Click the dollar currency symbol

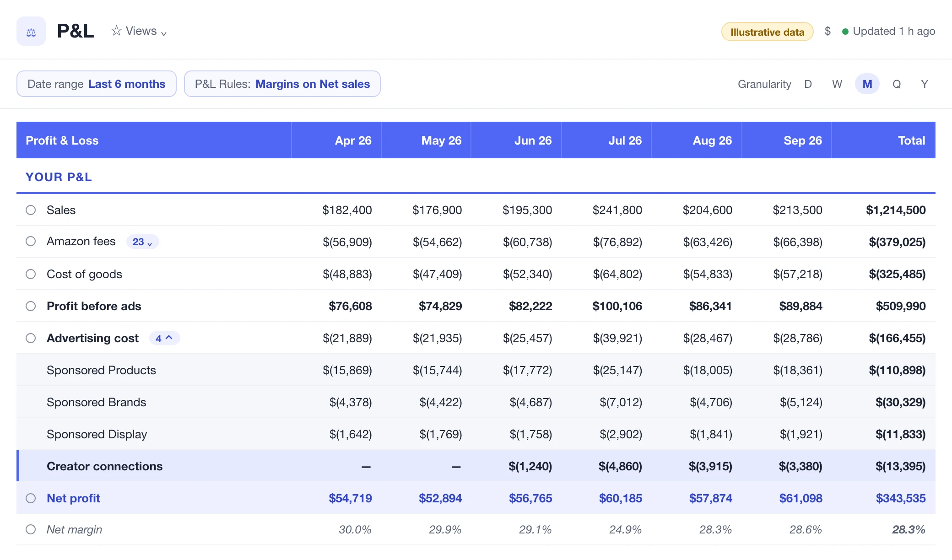(x=828, y=31)
